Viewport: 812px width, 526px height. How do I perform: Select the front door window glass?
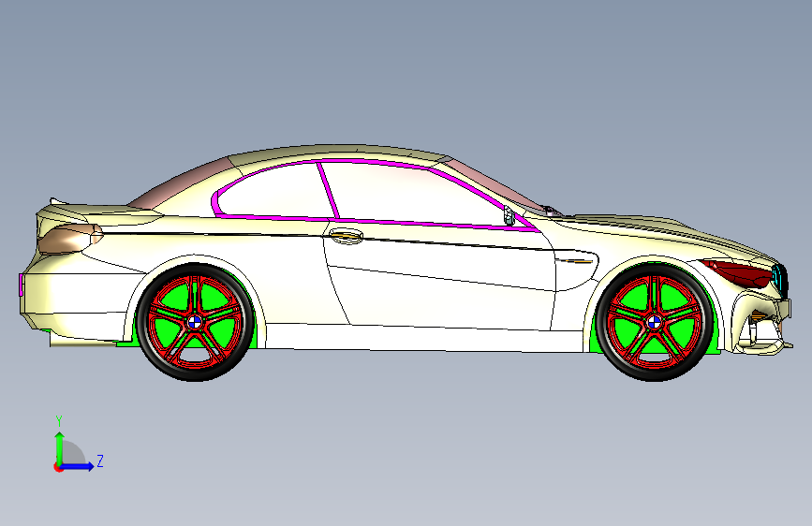414,194
